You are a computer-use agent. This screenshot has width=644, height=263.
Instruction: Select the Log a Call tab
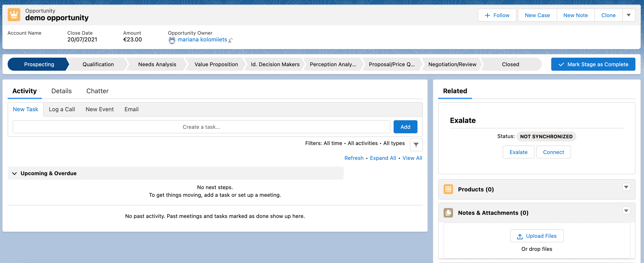click(x=62, y=109)
